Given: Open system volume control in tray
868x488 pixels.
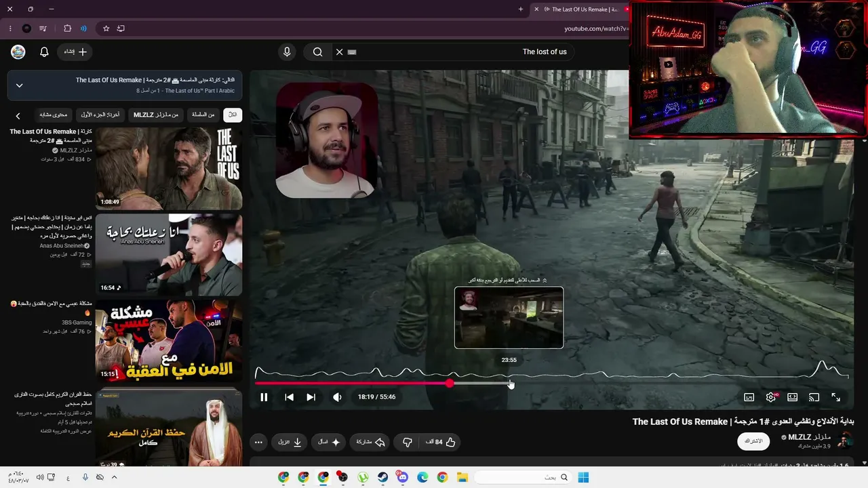Looking at the screenshot, I should 40,478.
